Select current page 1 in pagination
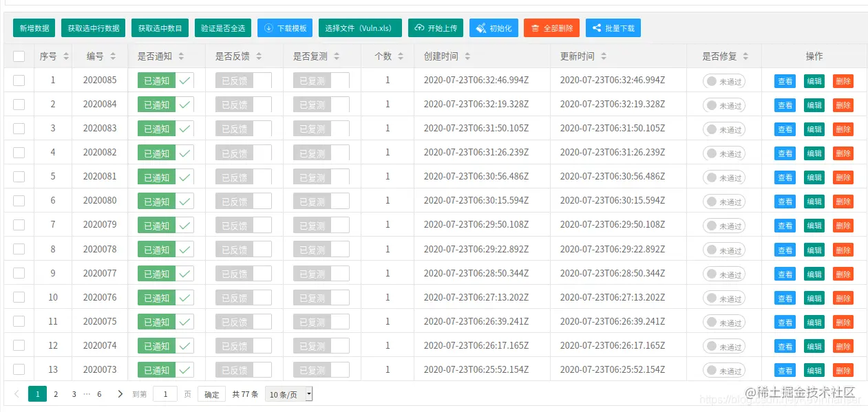The image size is (868, 412). click(38, 394)
